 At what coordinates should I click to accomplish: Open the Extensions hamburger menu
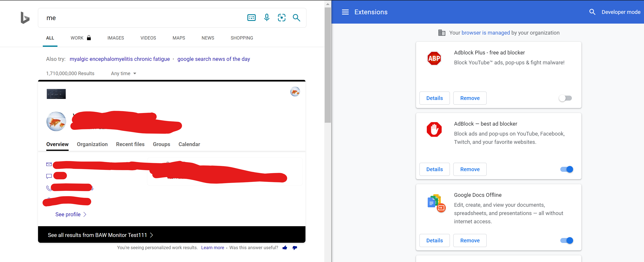(x=345, y=12)
